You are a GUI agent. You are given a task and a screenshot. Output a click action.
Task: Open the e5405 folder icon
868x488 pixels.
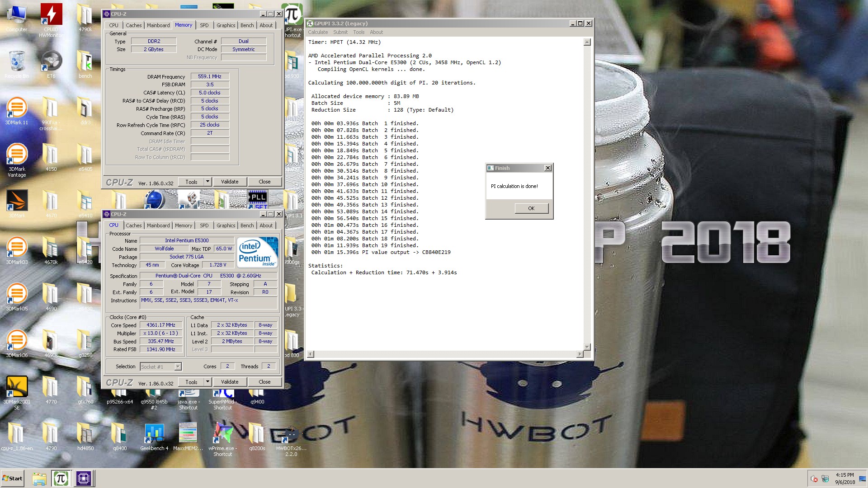(85, 157)
